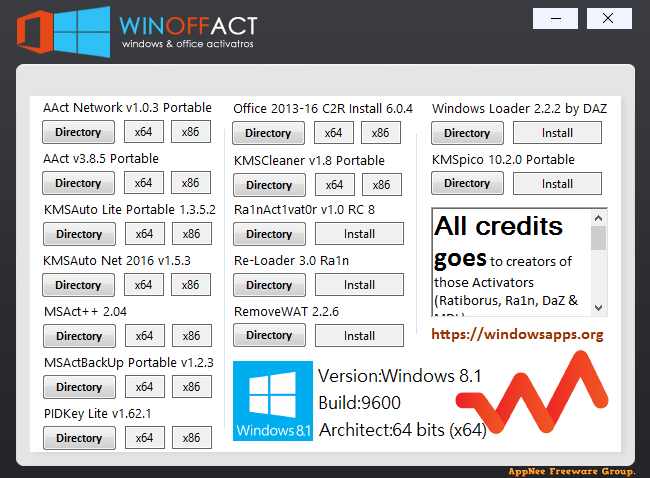
Task: Open Directory for Office 2013-16 C2R Install
Action: 268,133
